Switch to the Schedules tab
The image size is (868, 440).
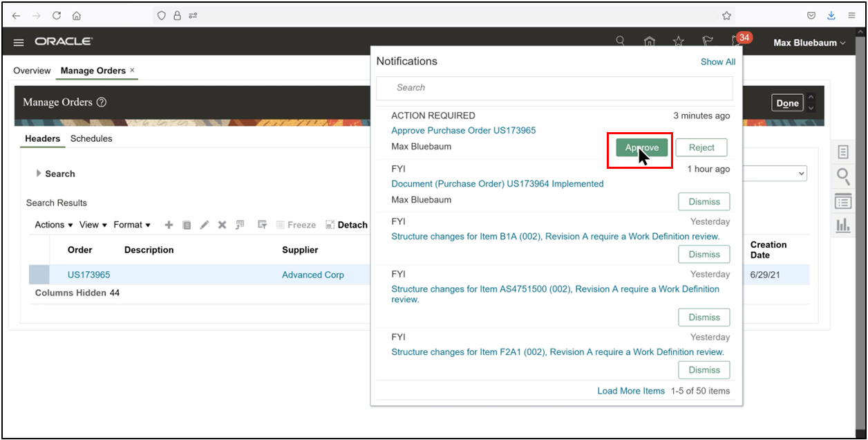point(91,138)
